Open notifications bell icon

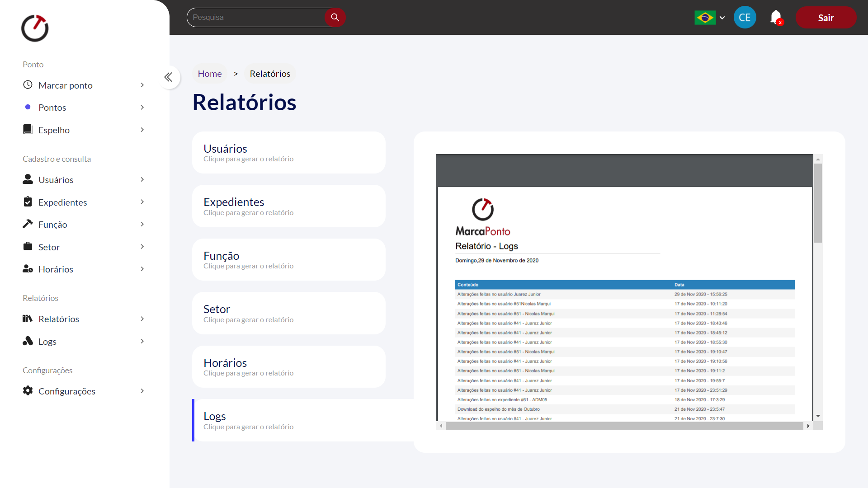click(x=776, y=17)
